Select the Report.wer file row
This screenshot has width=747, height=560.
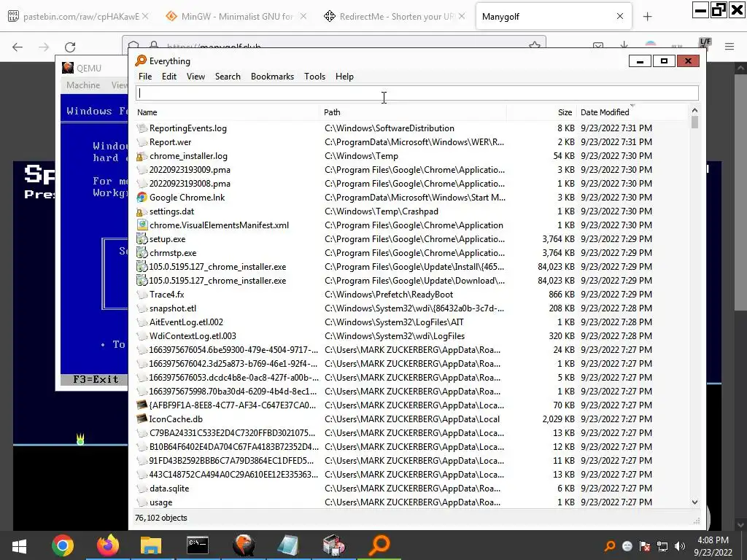click(394, 142)
